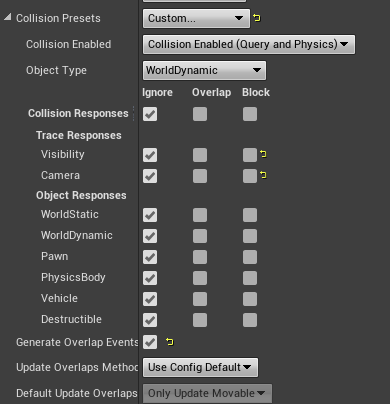Set Vehicle response to Overlap
This screenshot has width=390, height=404.
pyautogui.click(x=200, y=299)
